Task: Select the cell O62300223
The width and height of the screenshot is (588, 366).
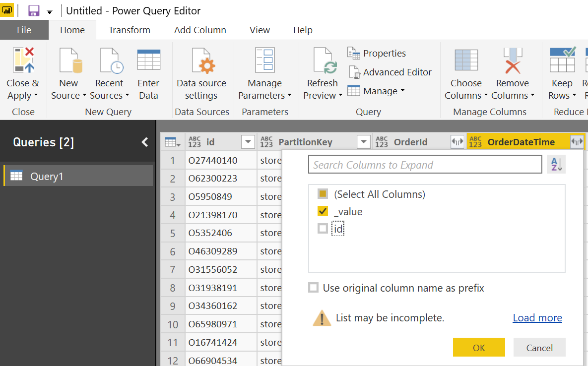Action: (x=221, y=179)
